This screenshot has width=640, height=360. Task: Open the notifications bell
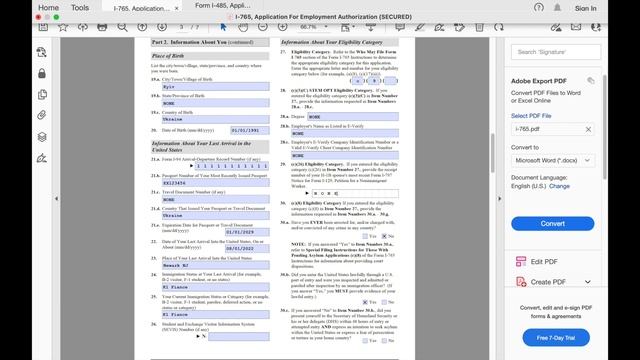point(557,7)
